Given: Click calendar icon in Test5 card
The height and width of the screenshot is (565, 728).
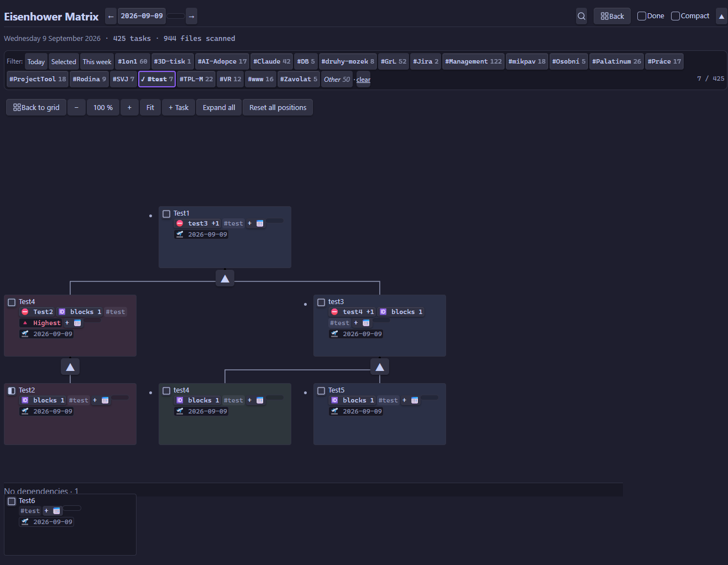Looking at the screenshot, I should click(x=415, y=400).
